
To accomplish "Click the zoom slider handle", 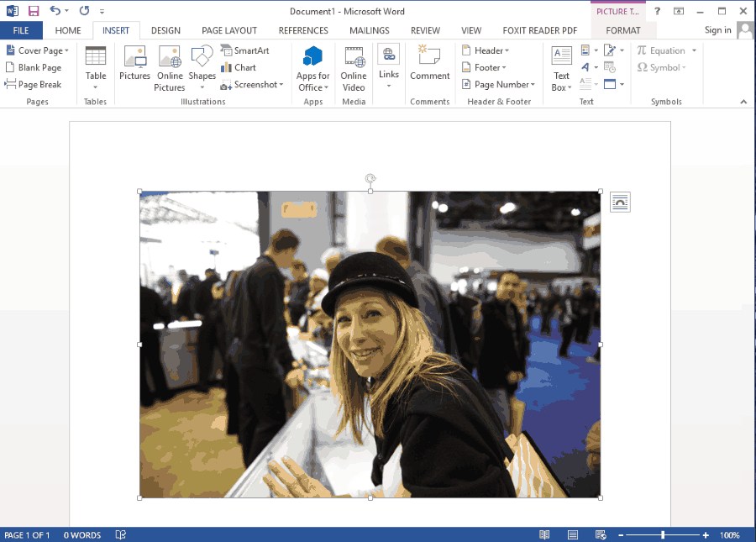I will coord(663,534).
